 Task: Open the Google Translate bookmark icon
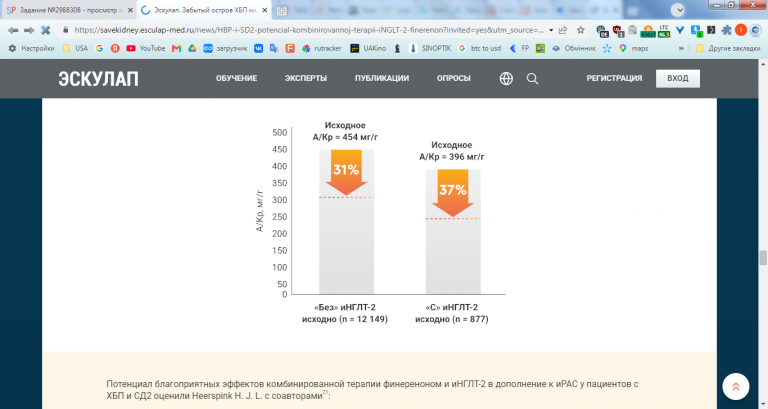tap(274, 48)
